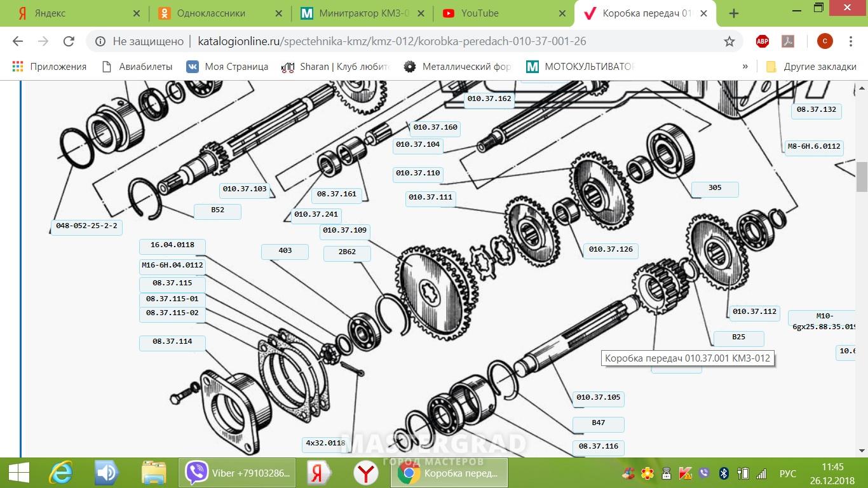The width and height of the screenshot is (868, 488).
Task: Click part label M8-6H.6.0112
Action: point(814,147)
